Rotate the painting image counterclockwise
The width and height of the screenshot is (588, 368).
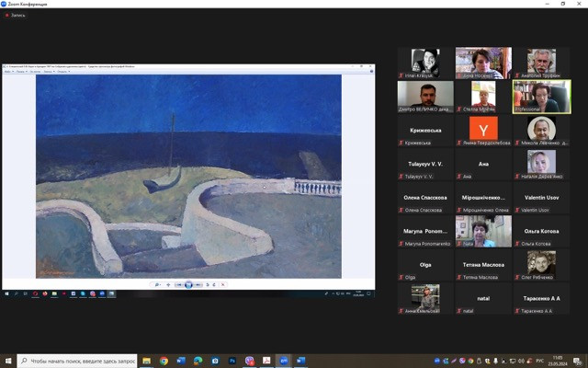pyautogui.click(x=208, y=284)
